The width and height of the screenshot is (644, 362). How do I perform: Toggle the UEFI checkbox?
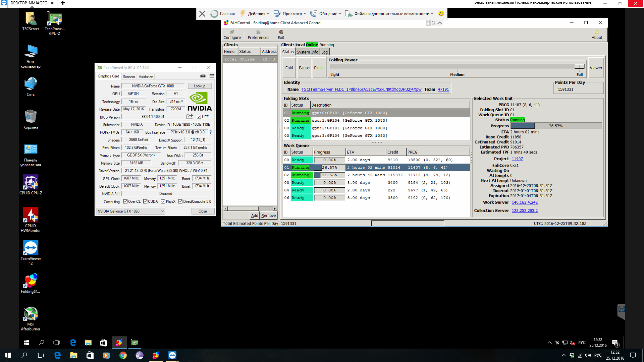click(x=199, y=117)
